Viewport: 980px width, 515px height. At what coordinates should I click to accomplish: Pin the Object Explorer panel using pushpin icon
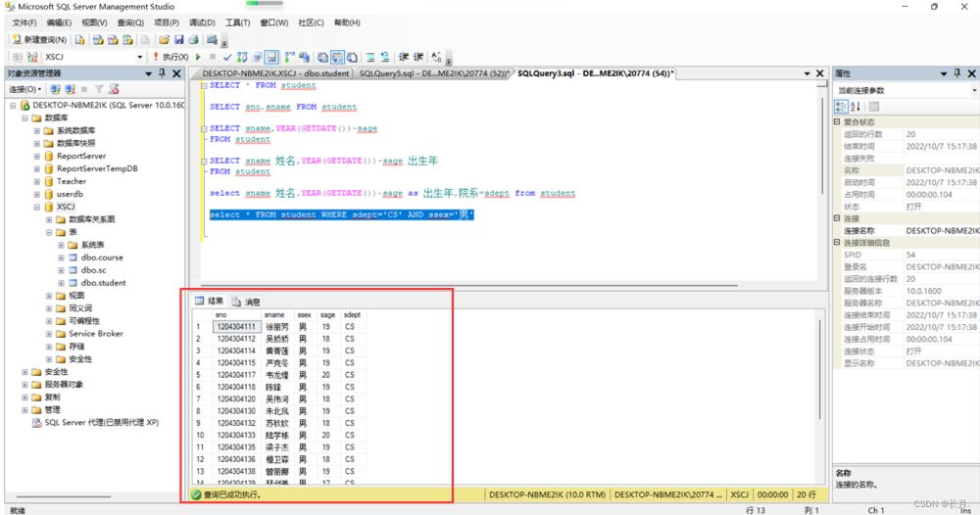(x=163, y=73)
